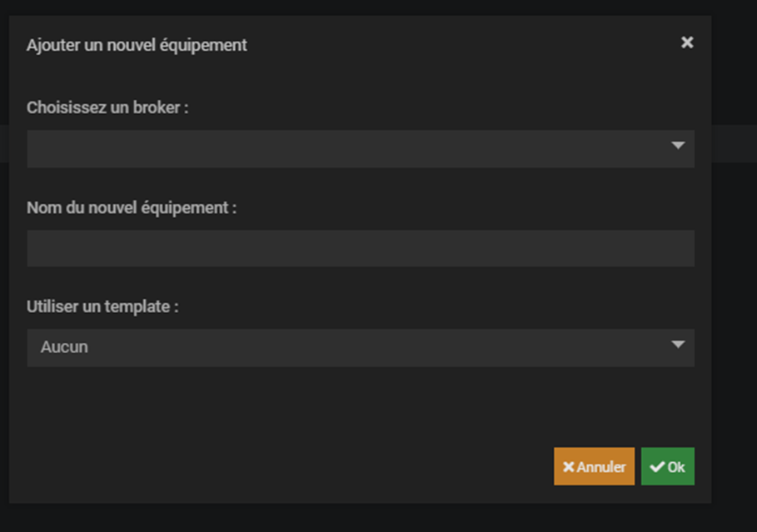Click the "Utiliser un template :" label
The width and height of the screenshot is (757, 532).
click(x=102, y=306)
